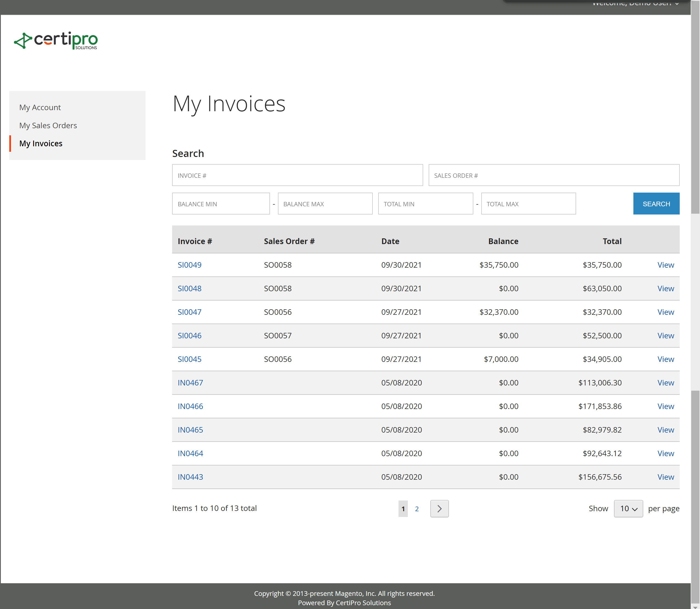The height and width of the screenshot is (609, 700).
Task: View invoice SI0047 details
Action: (x=665, y=312)
